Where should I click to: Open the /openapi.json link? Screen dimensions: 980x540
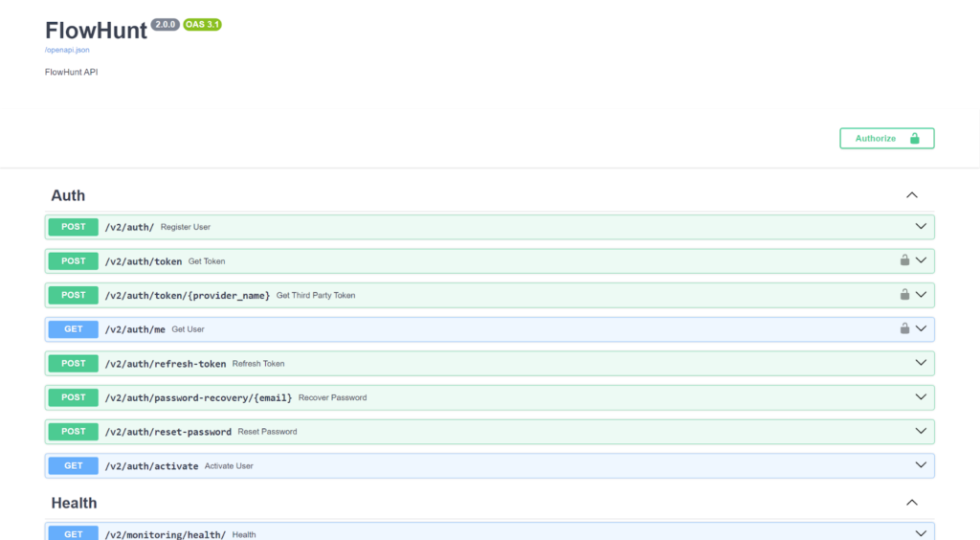(x=67, y=50)
